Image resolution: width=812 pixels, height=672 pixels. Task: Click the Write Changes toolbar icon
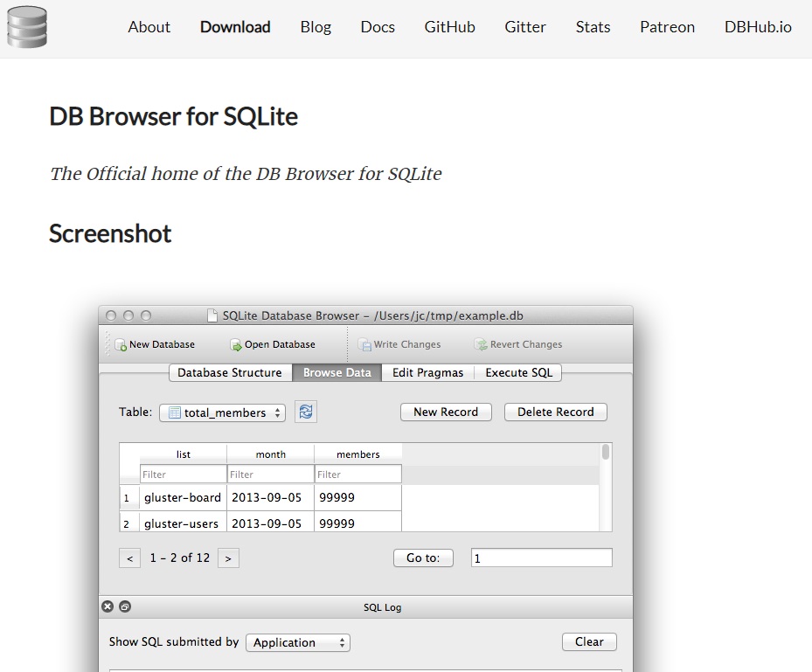point(364,345)
